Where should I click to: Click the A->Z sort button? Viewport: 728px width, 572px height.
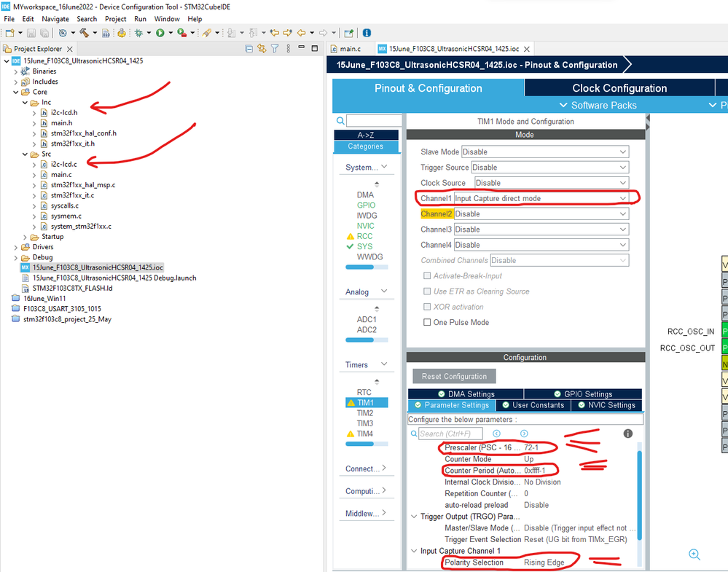(366, 135)
